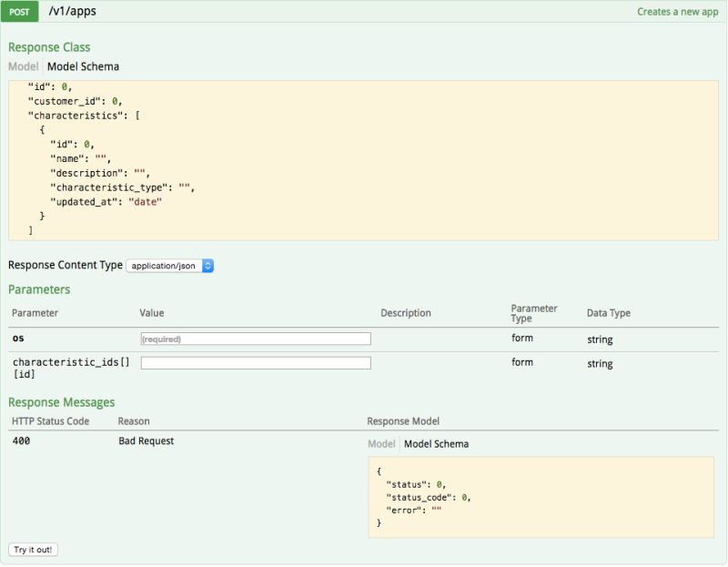Select the Bad Request reason text

point(147,440)
